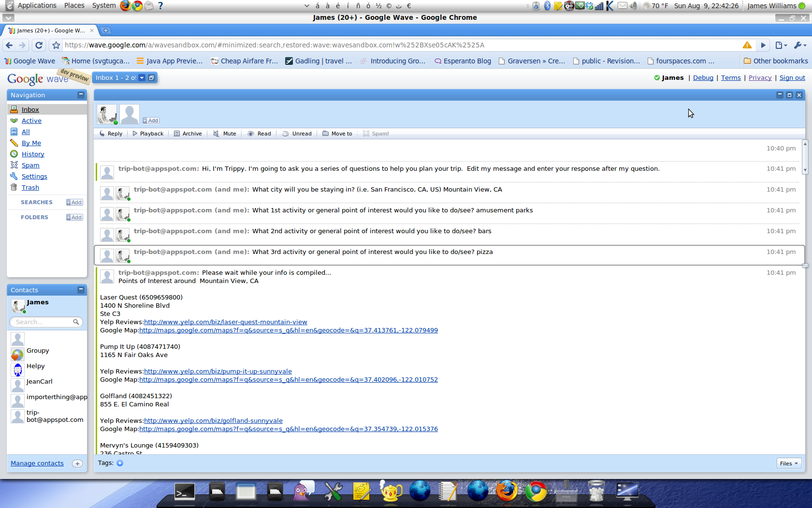This screenshot has width=812, height=508.
Task: Open Manage contacts link
Action: pos(37,463)
